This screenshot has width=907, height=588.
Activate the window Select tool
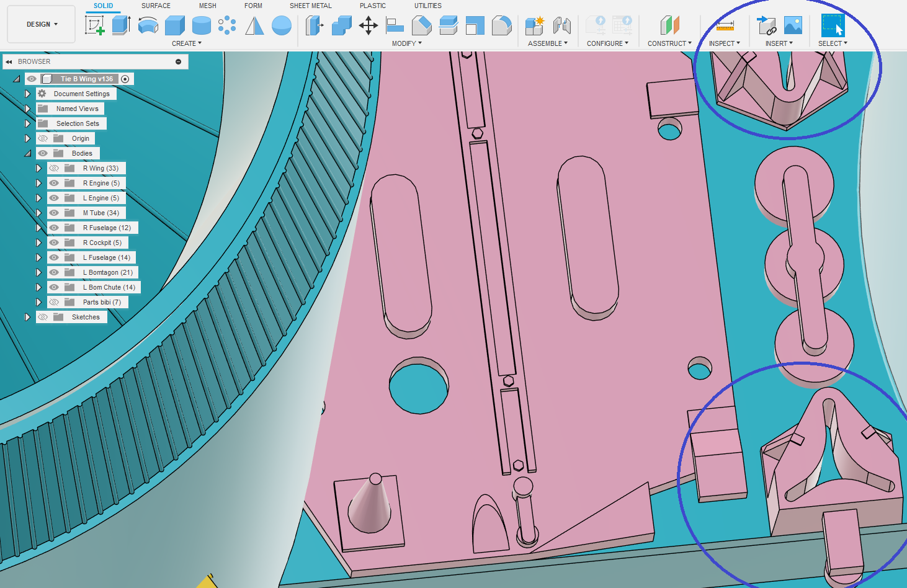[833, 25]
